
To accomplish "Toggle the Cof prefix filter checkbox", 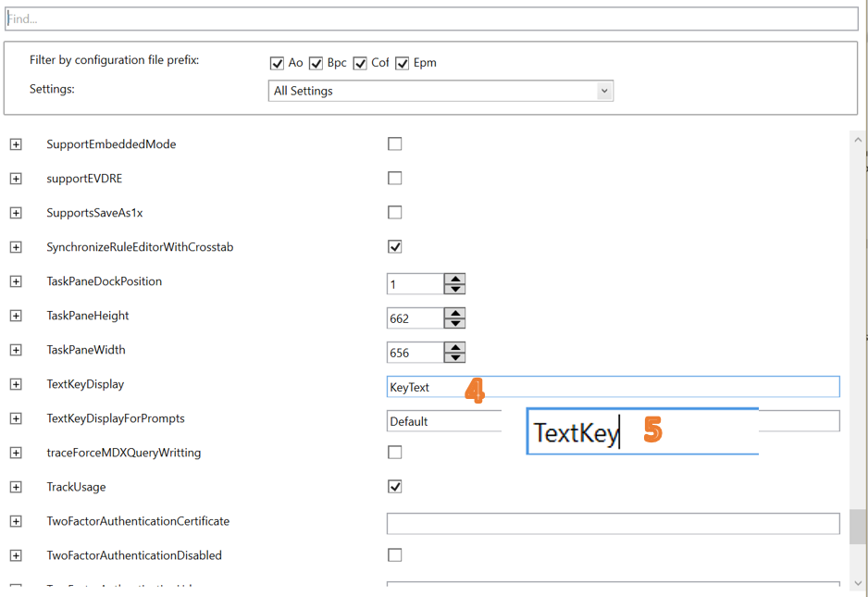I will [360, 63].
